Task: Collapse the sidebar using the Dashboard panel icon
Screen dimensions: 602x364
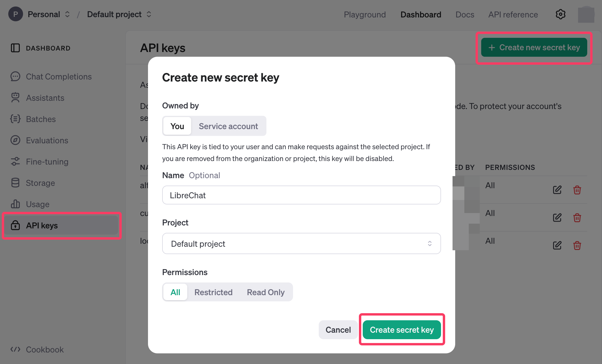Action: 15,48
